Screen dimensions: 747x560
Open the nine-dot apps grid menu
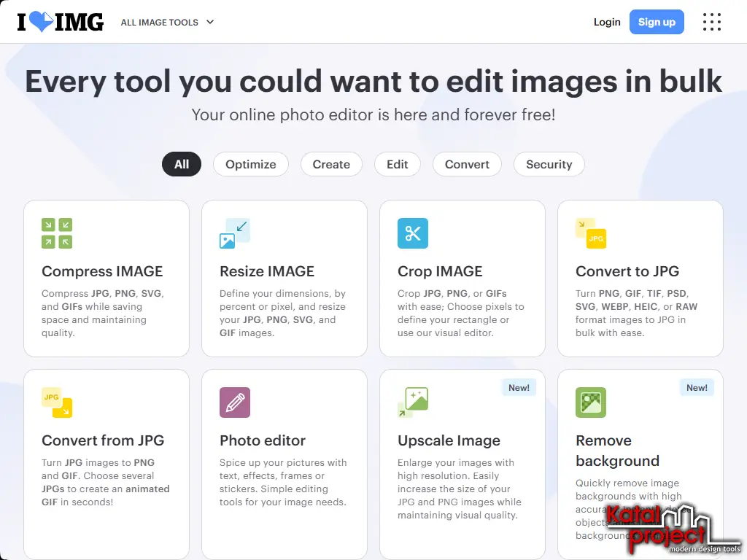712,22
